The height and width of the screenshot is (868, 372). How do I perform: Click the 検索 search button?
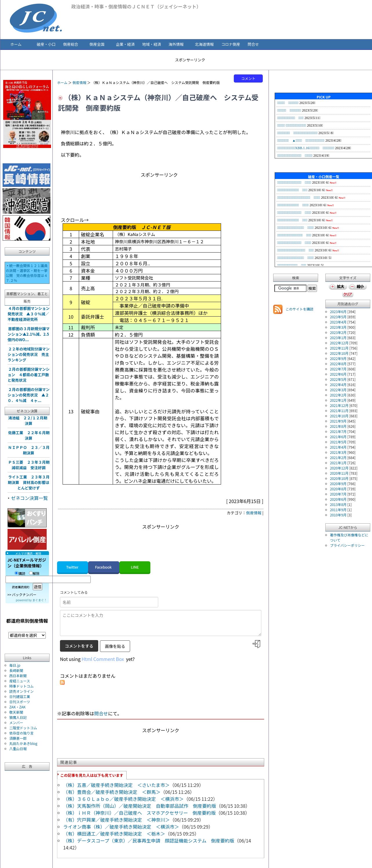coord(312,288)
